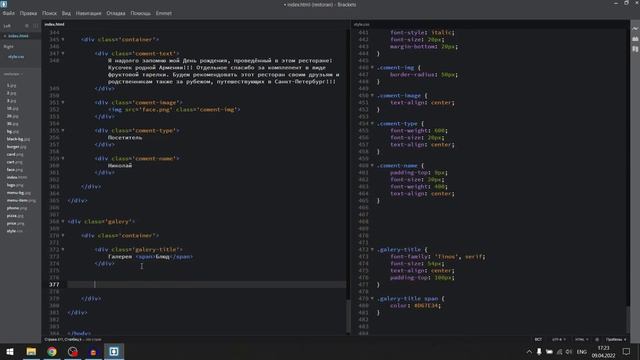Viewport: 640px width, 360px height.
Task: Open burger.jpg in file tree
Action: (x=16, y=147)
